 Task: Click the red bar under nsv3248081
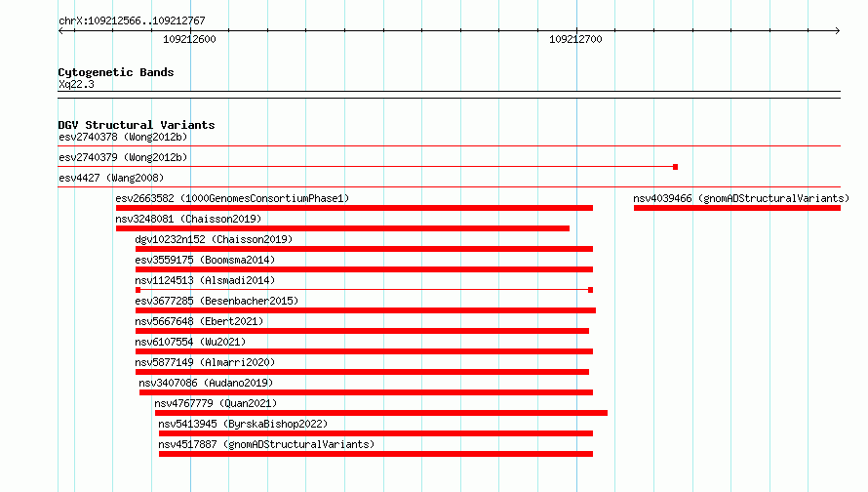coord(342,228)
